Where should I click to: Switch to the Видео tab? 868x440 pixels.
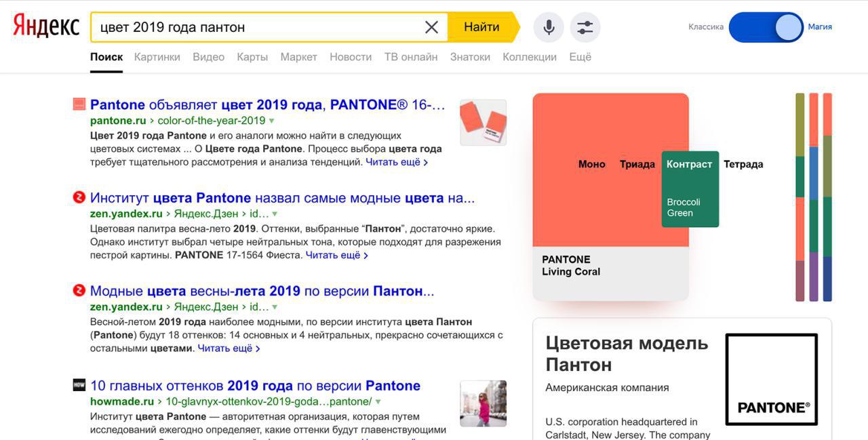coord(208,57)
